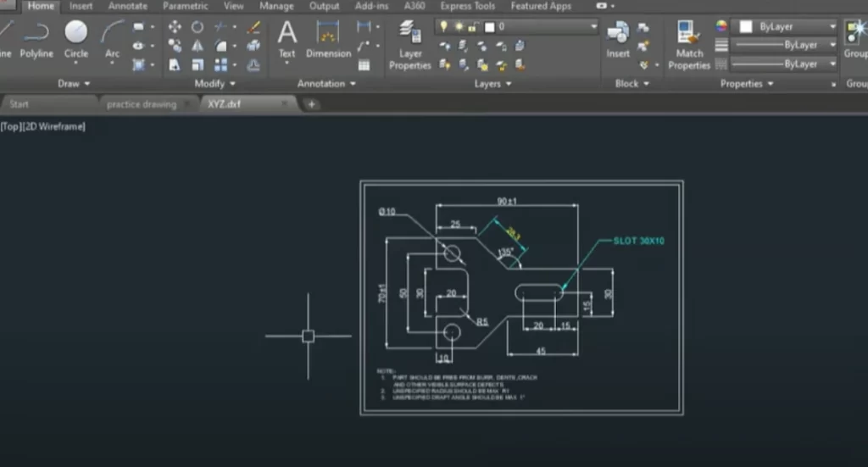Image resolution: width=868 pixels, height=467 pixels.
Task: Open the Trim tool dropdown arrow
Action: click(234, 26)
